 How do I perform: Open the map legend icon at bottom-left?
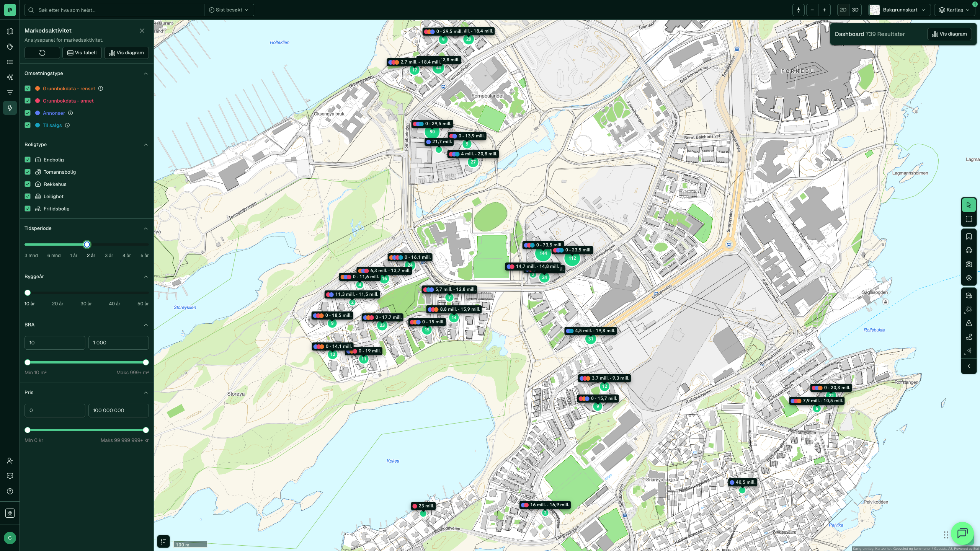[163, 541]
